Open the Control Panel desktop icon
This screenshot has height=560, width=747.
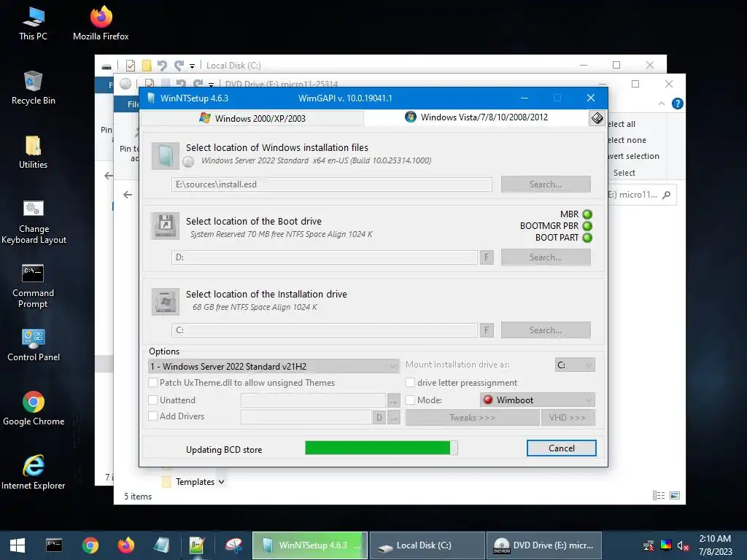click(34, 345)
